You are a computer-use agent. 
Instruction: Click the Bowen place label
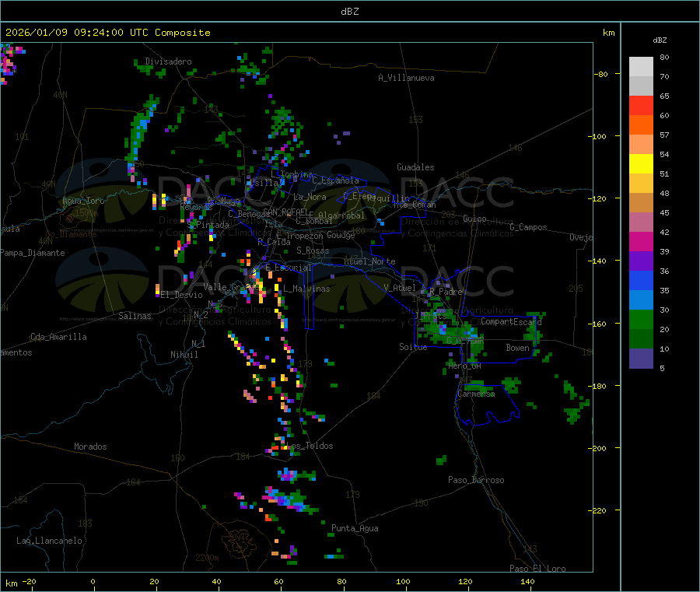(x=517, y=347)
